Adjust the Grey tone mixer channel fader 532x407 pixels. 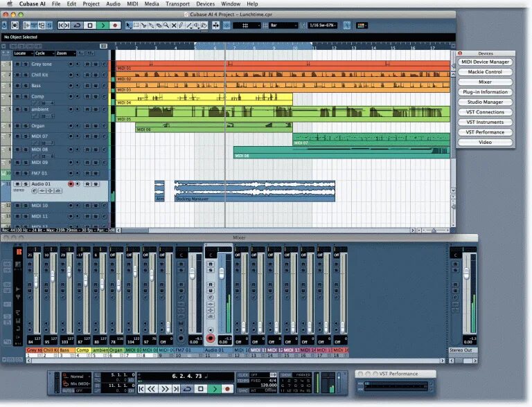coord(36,282)
